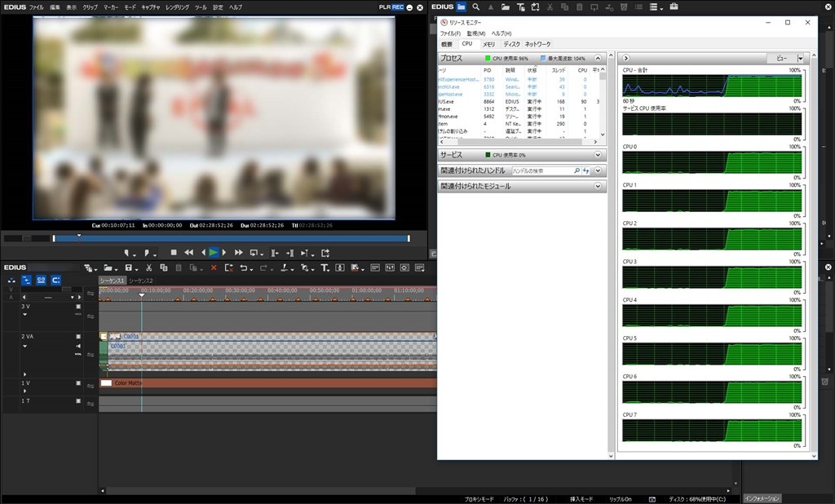Click the red X Delete icon in the timeline toolbar

coord(214,267)
